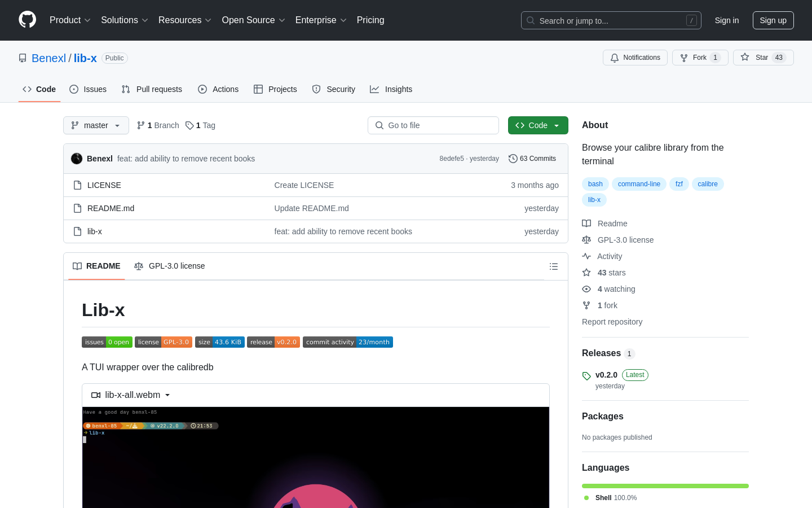
Task: View the 1 Branch list
Action: (x=158, y=125)
